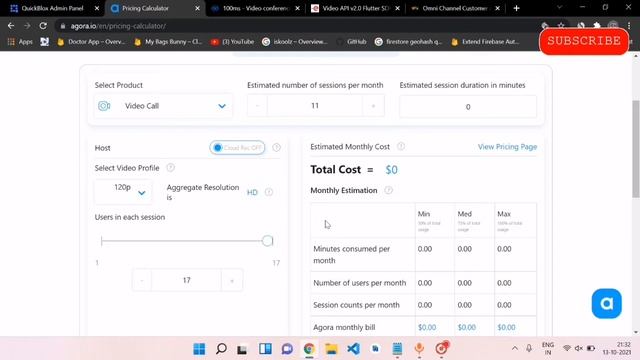Go back to the previous page
This screenshot has height=360, width=640.
pos(11,26)
